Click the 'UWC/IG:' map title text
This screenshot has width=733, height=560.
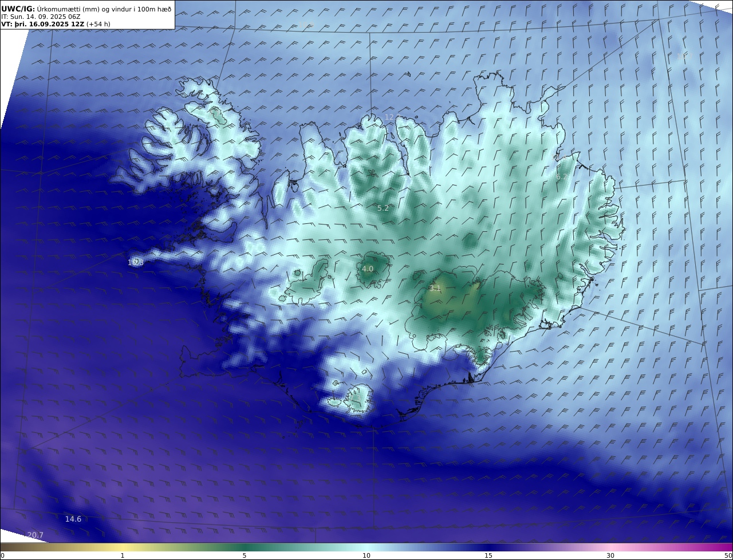pos(18,9)
